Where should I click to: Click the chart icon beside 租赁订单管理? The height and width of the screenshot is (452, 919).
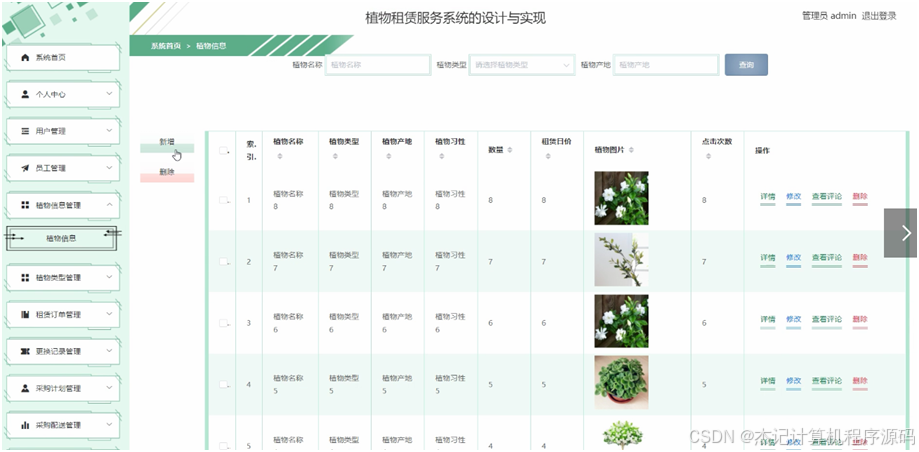click(x=25, y=314)
